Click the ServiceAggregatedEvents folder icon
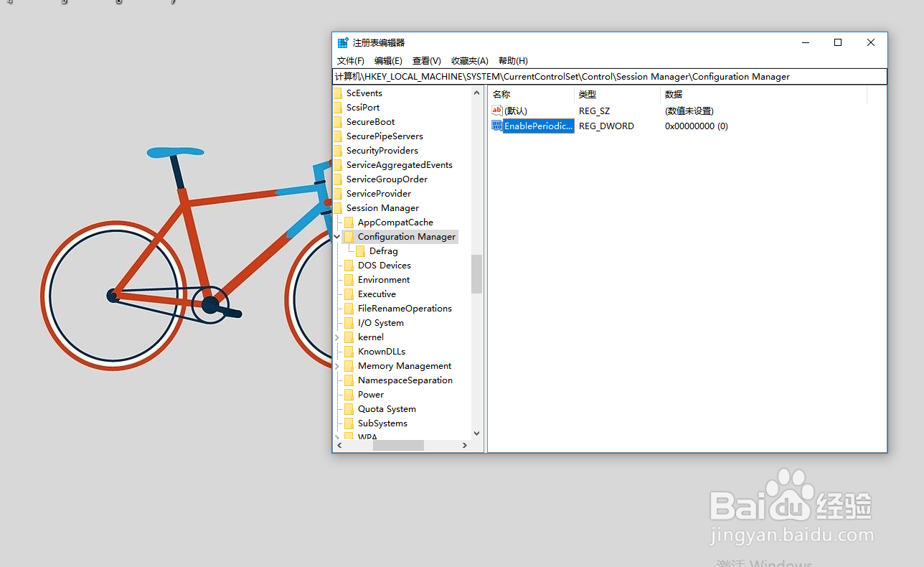924x567 pixels. point(338,165)
